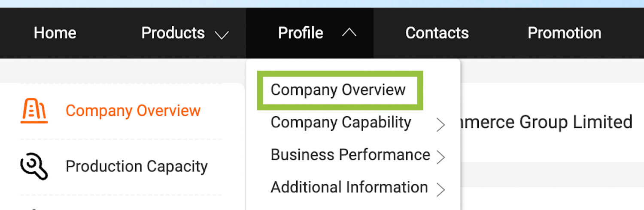The width and height of the screenshot is (644, 210).
Task: Expand Products using its down chevron
Action: [222, 34]
